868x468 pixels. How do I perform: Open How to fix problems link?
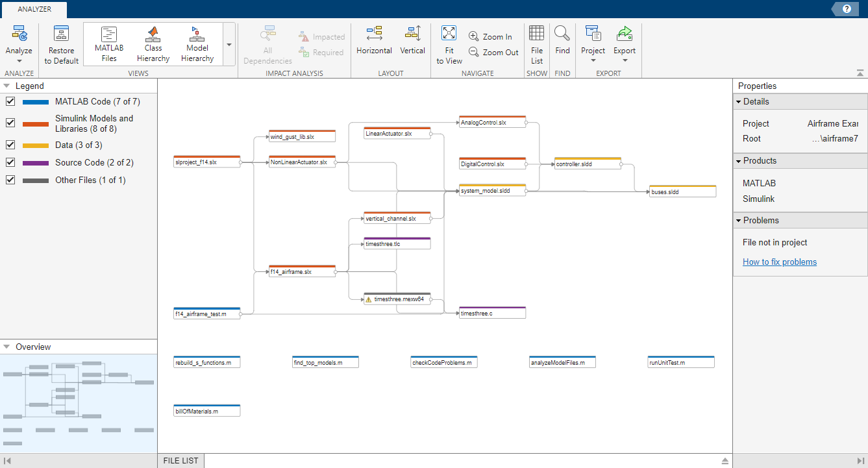(x=780, y=262)
